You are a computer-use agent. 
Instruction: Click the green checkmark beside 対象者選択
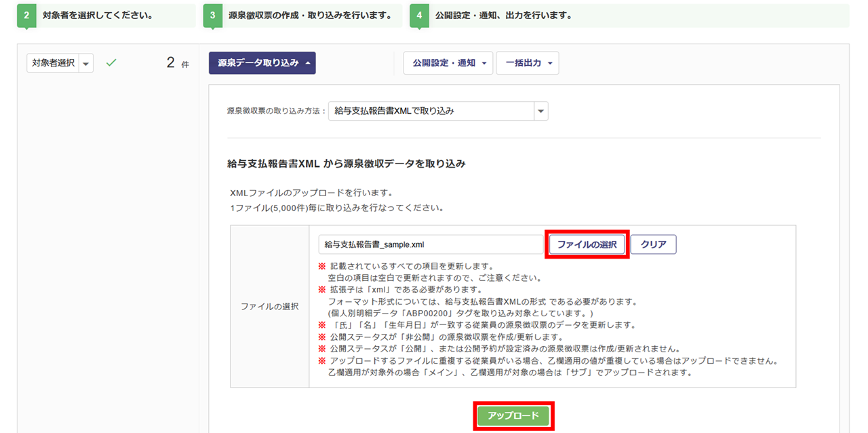tap(112, 63)
